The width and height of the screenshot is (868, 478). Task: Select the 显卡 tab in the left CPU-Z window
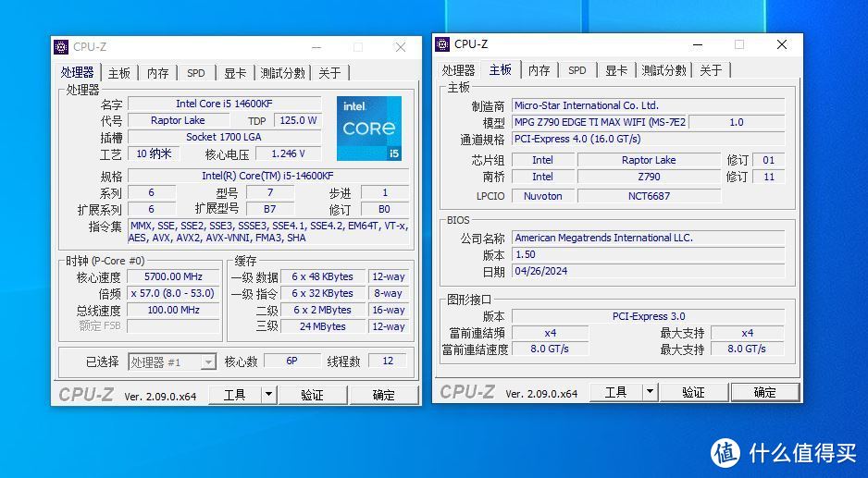[235, 73]
